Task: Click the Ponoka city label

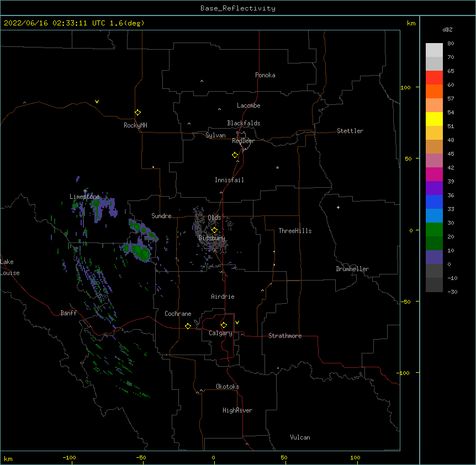Action: [265, 75]
